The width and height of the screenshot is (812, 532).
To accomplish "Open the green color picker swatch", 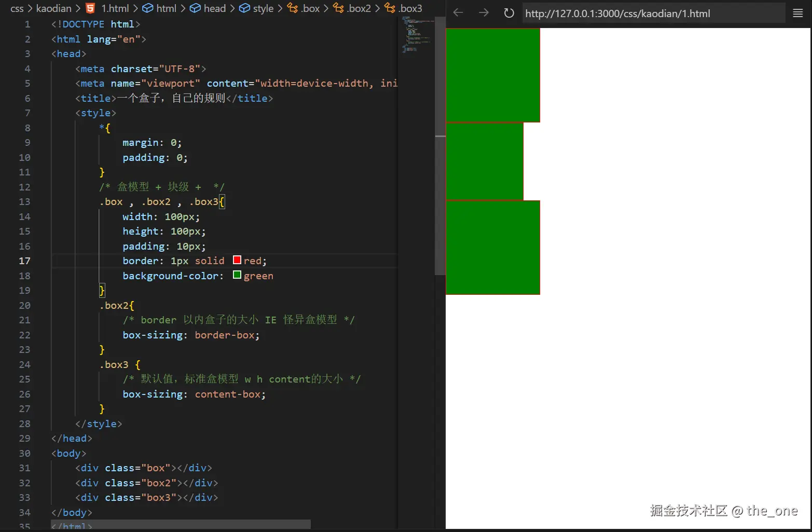I will [x=237, y=275].
